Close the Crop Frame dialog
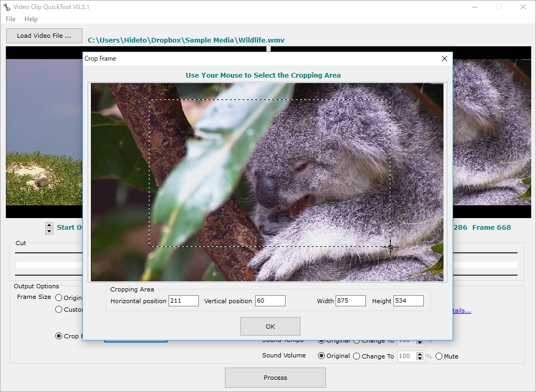 point(445,59)
